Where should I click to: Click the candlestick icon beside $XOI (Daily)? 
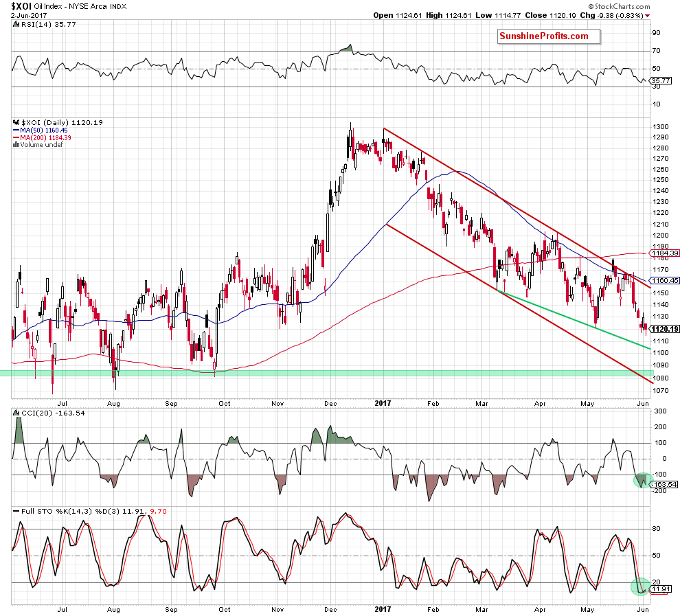16,123
